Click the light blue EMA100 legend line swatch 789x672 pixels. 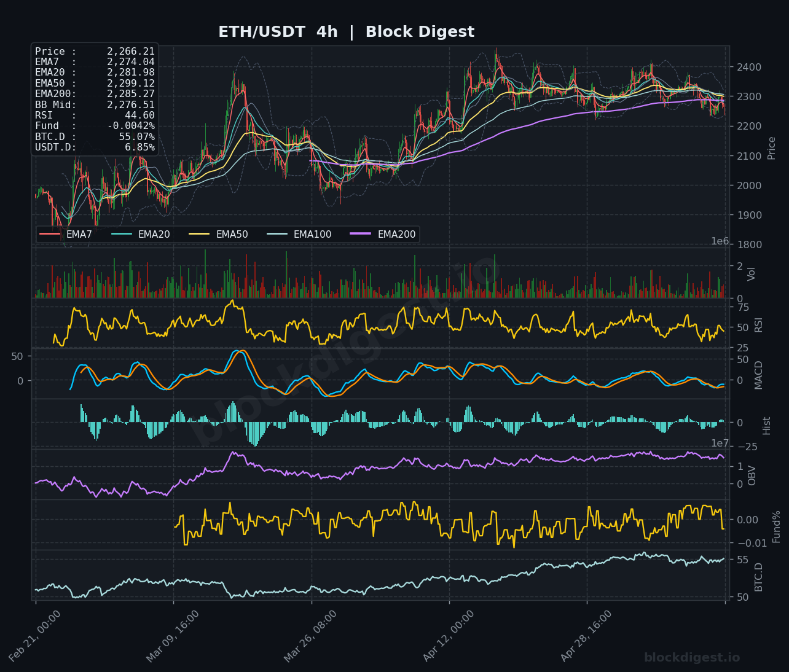click(x=277, y=234)
